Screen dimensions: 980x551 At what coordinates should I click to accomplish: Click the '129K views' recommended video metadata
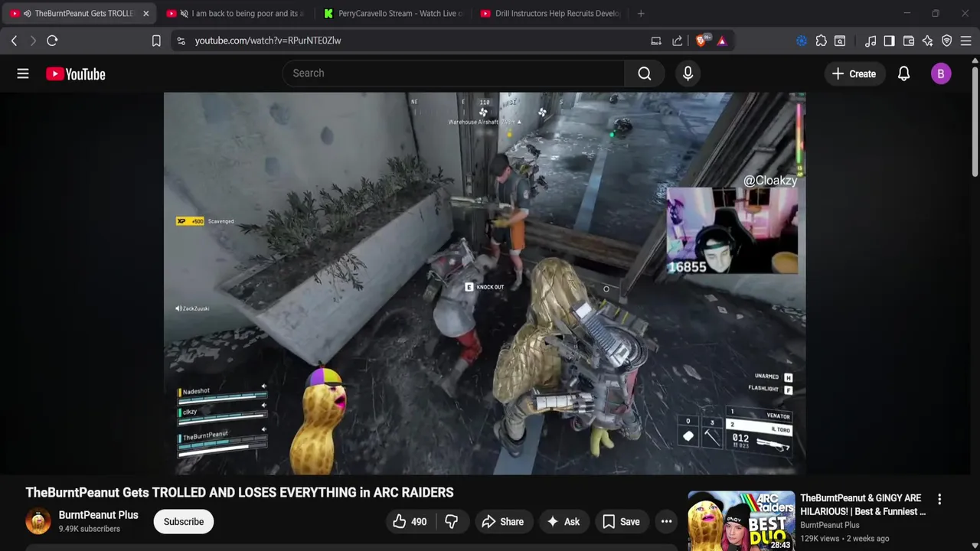pyautogui.click(x=820, y=539)
